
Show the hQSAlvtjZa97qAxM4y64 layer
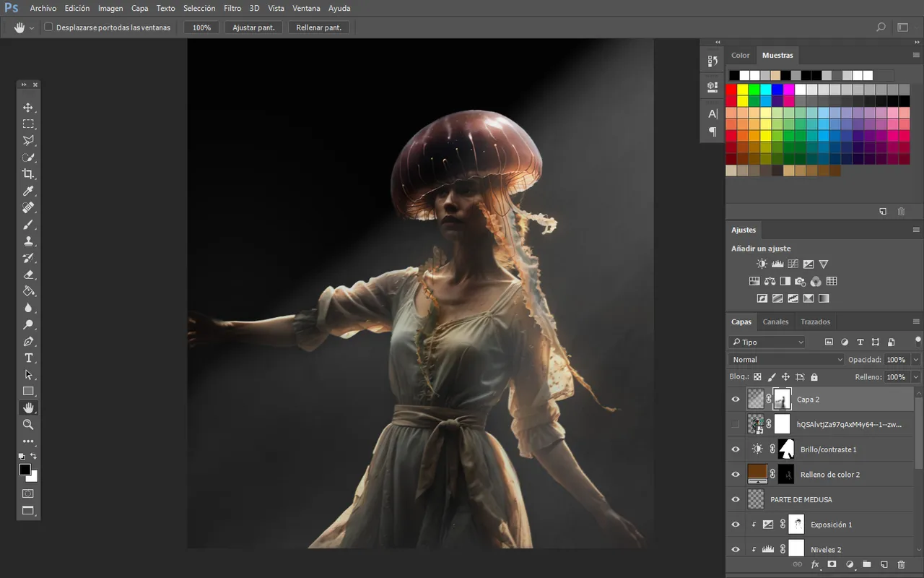(x=736, y=424)
